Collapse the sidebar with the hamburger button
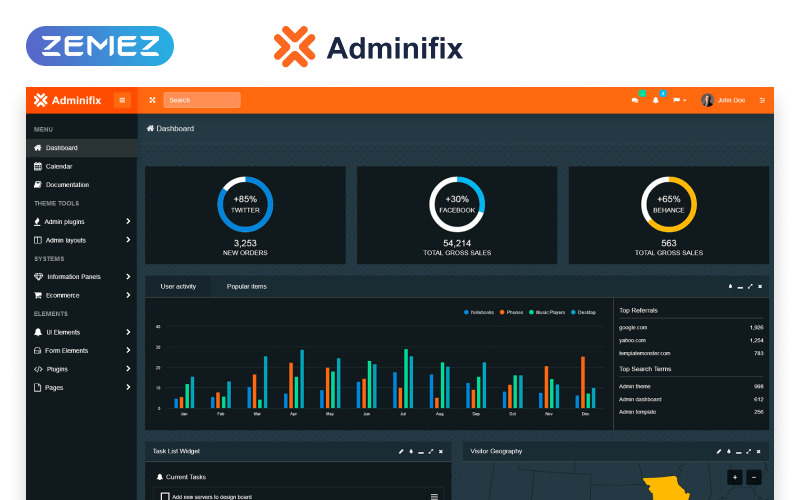This screenshot has width=800, height=500. [x=122, y=100]
